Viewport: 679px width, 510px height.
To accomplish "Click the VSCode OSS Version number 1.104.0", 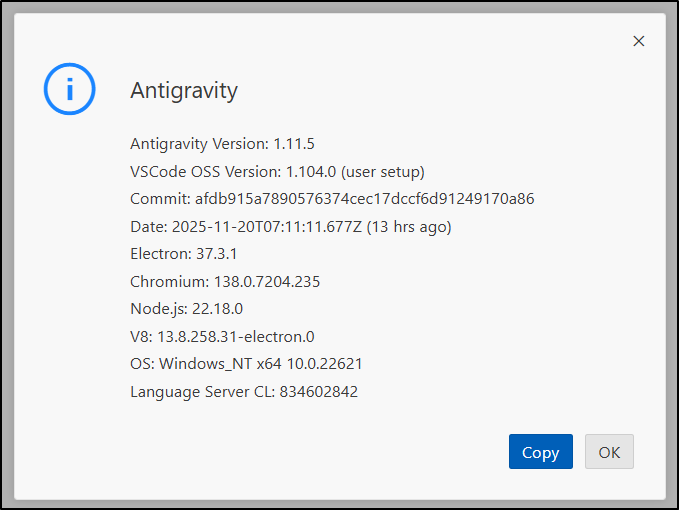I will tap(312, 171).
